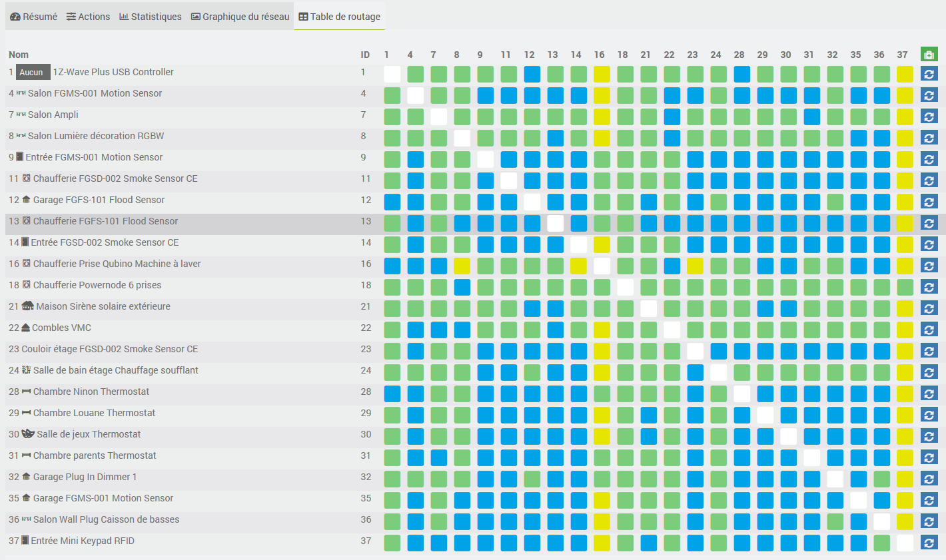Refresh the Salle de jeux Thermostat row

click(929, 436)
